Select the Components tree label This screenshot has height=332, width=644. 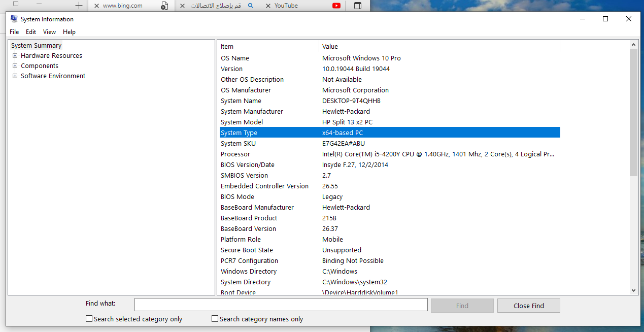[40, 66]
